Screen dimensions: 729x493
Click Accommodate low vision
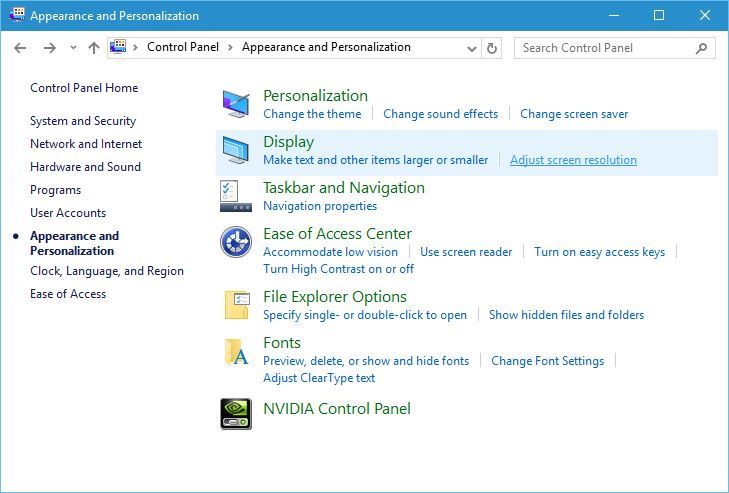point(330,252)
